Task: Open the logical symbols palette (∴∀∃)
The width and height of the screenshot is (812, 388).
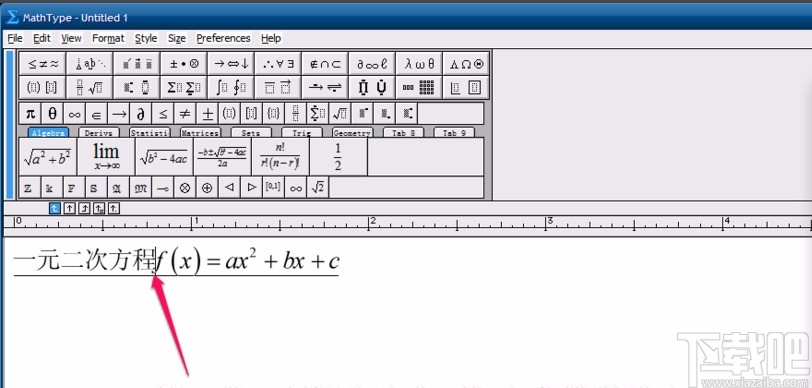Action: tap(278, 64)
